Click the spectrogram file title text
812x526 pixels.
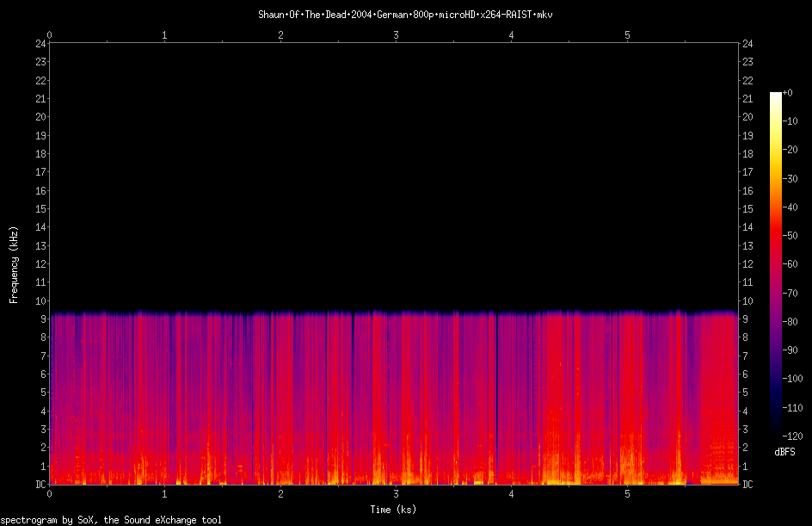click(405, 15)
